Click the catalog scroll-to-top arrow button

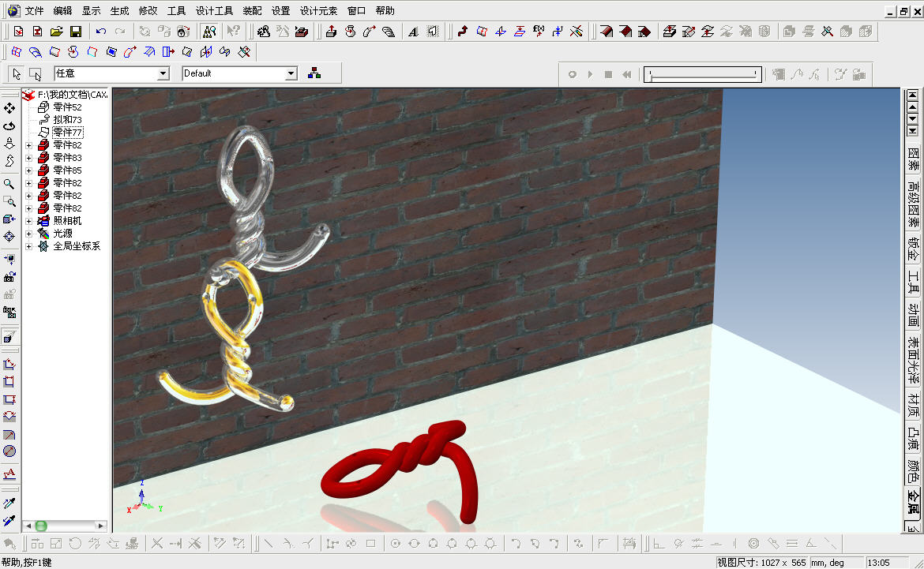[x=912, y=95]
